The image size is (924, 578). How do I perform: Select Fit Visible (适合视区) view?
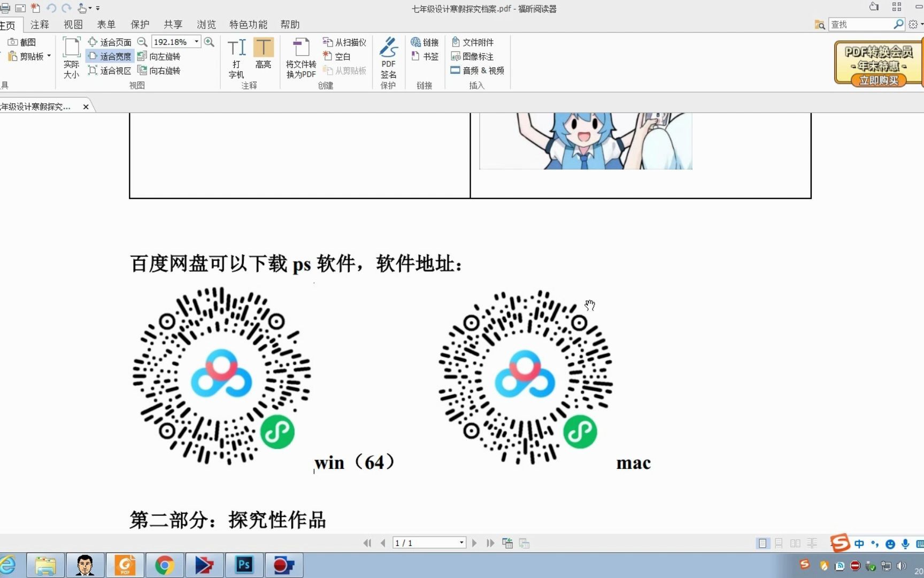pyautogui.click(x=110, y=70)
